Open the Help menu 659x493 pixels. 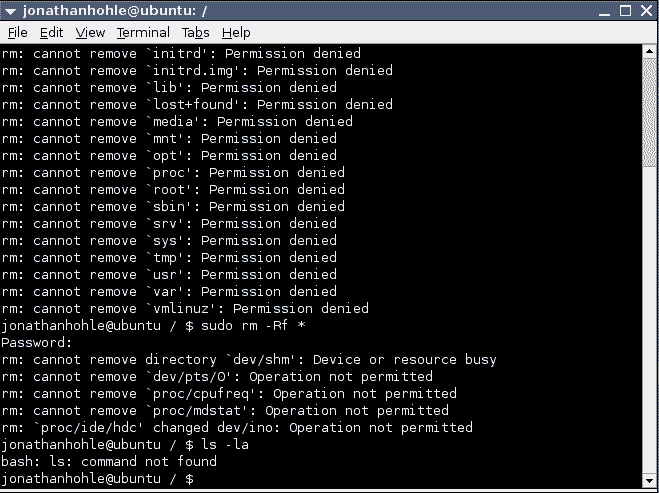coord(236,32)
